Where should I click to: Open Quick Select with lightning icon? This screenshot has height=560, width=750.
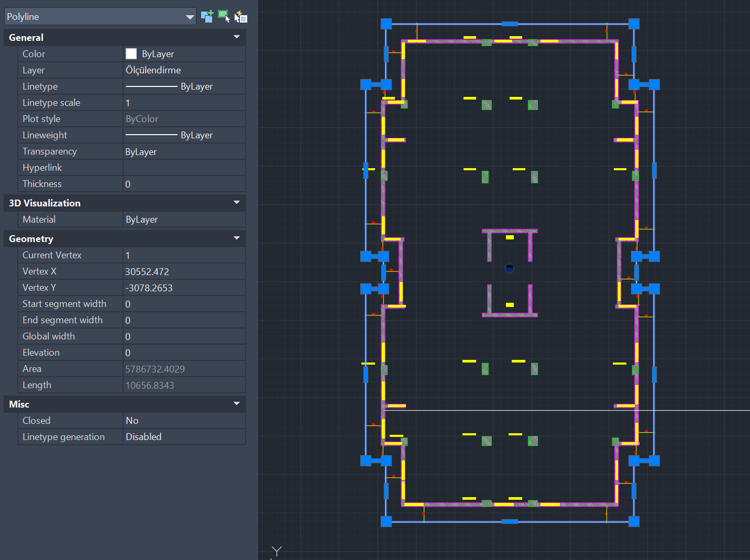tap(240, 17)
